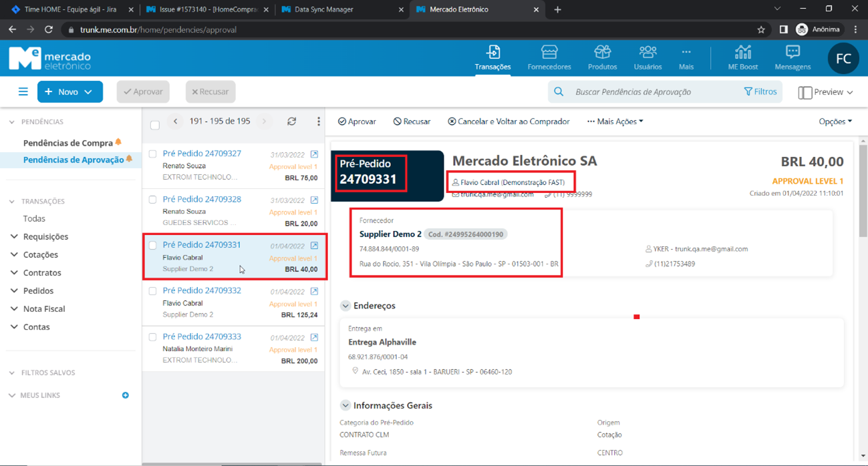Screen dimensions: 868x466
Task: Check the box for Pré Pedido 24709328
Action: [152, 200]
